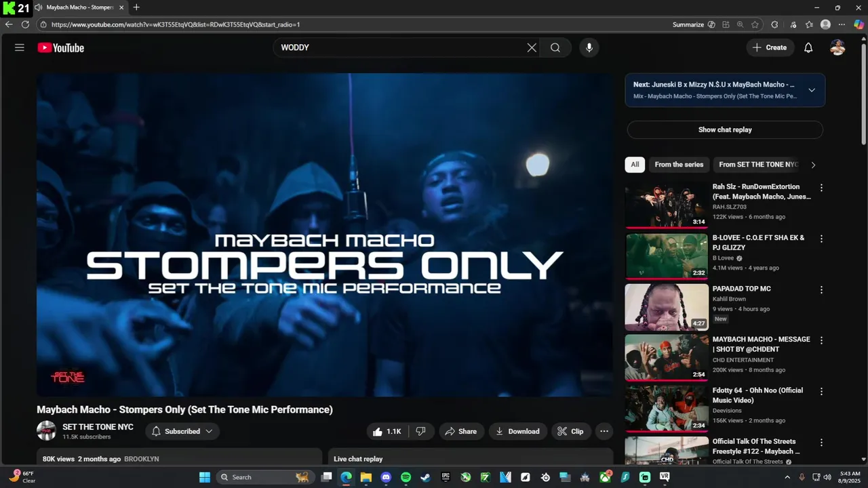Open MAYBACH MACHO MESSAGE video title
Screen dimensions: 868x488
761,344
